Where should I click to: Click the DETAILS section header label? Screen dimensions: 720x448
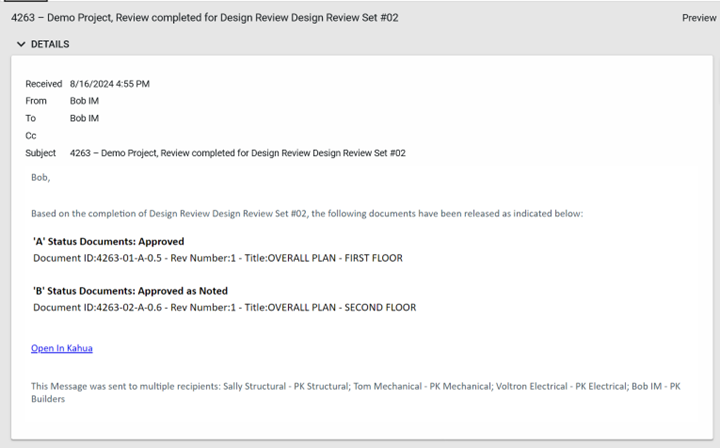[x=50, y=45]
